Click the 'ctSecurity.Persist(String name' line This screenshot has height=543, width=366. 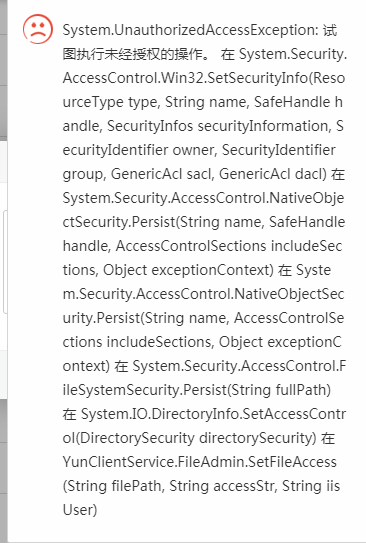pos(204,222)
